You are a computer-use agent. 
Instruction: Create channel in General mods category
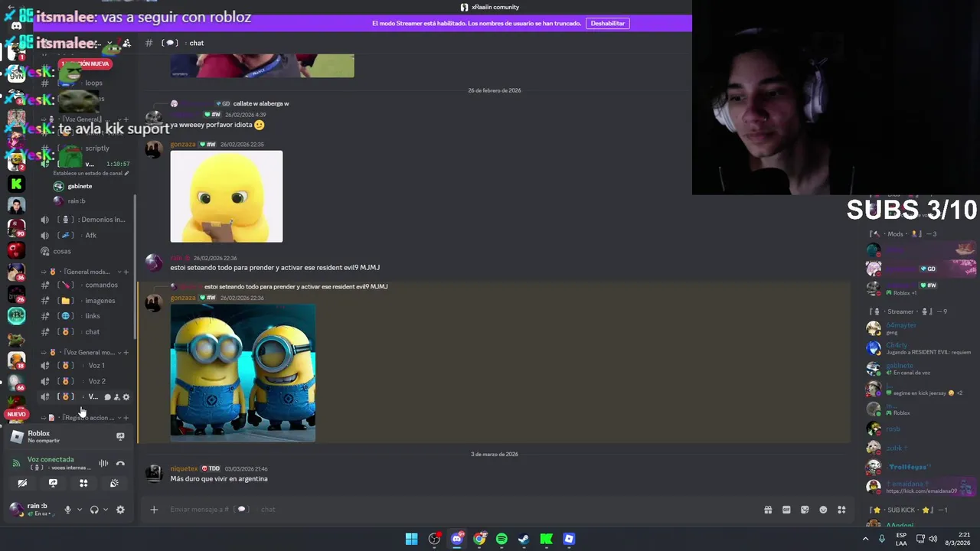point(126,272)
